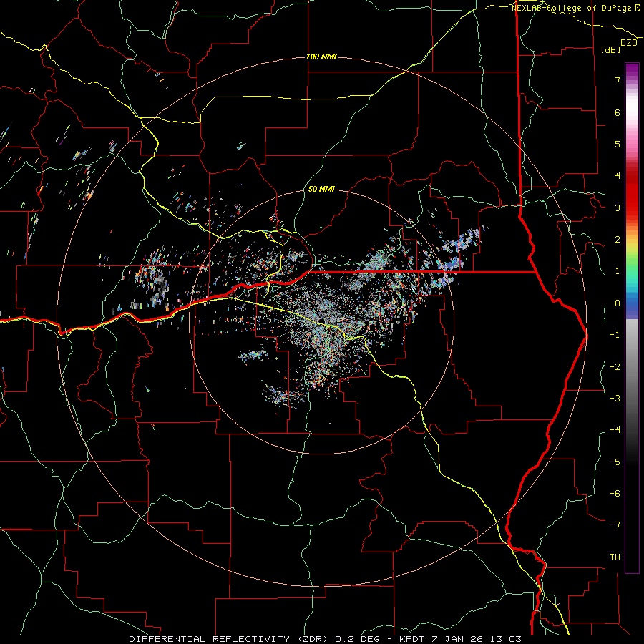The height and width of the screenshot is (644, 644).
Task: Click the DZD legend title
Action: [x=629, y=43]
